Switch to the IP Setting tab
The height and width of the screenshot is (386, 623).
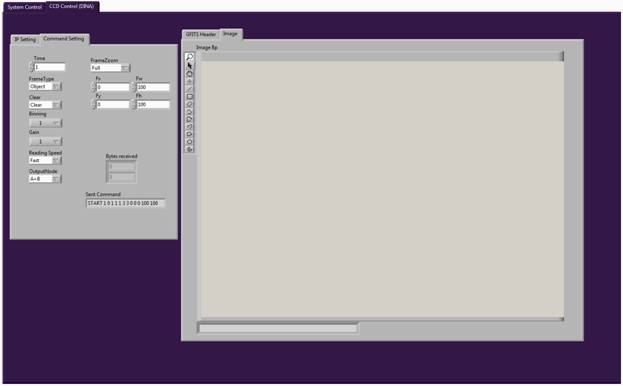click(25, 39)
